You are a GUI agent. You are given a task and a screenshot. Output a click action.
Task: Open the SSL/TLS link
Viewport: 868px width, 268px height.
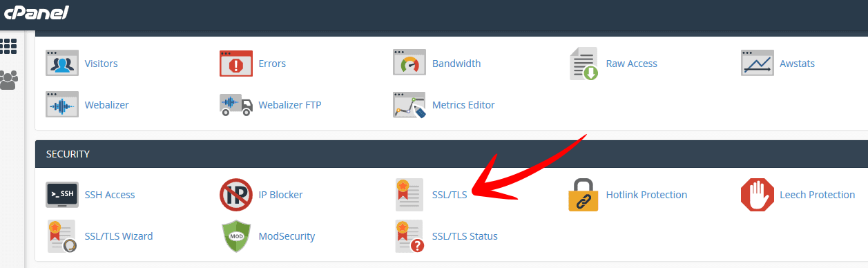coord(450,195)
